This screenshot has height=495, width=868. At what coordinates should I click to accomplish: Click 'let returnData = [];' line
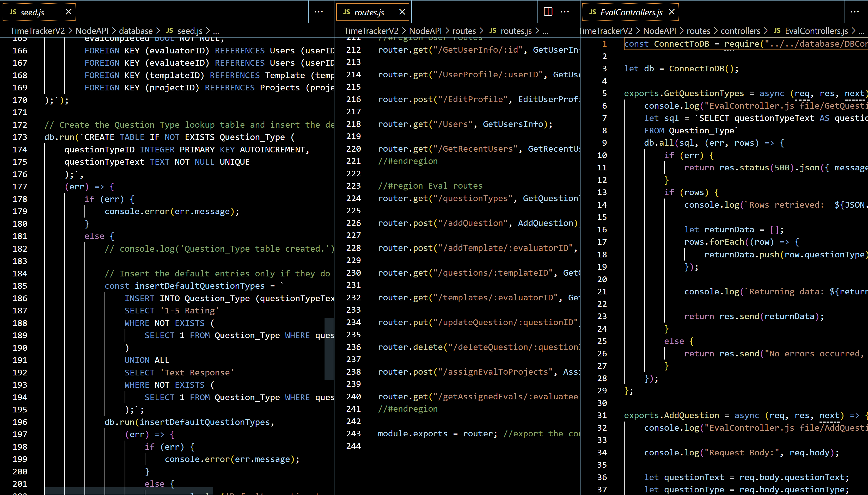pos(734,230)
